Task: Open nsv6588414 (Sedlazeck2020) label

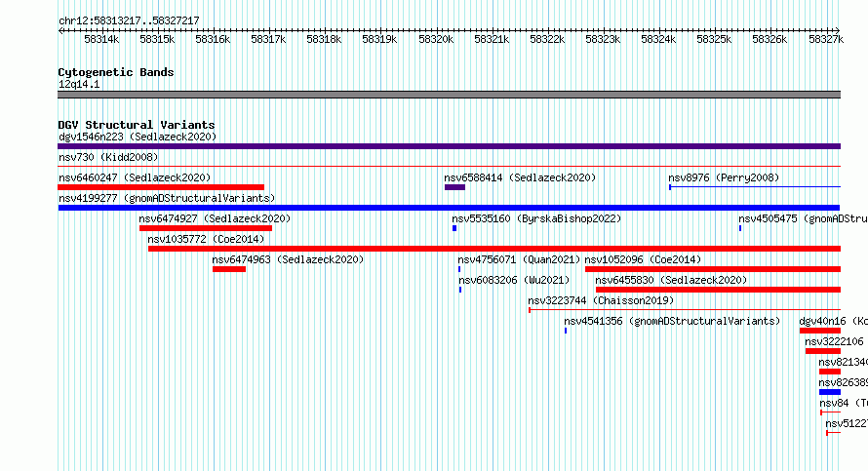Action: pyautogui.click(x=520, y=177)
